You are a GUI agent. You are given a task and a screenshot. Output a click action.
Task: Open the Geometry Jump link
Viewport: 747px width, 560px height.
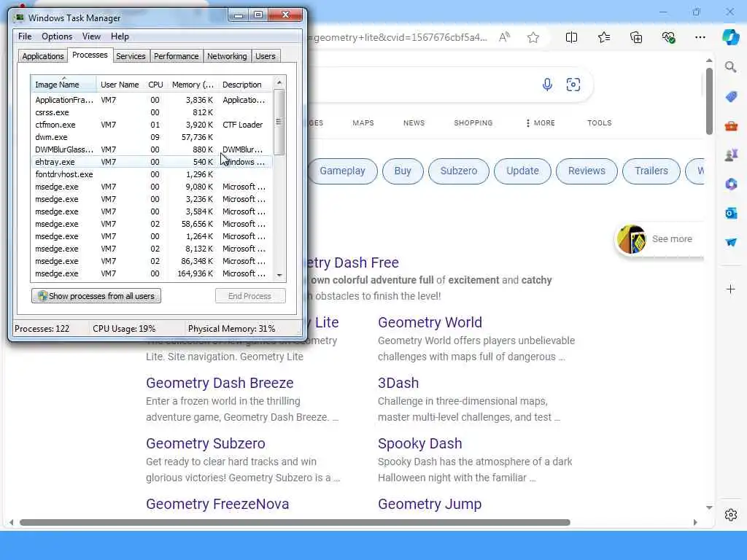pyautogui.click(x=430, y=504)
